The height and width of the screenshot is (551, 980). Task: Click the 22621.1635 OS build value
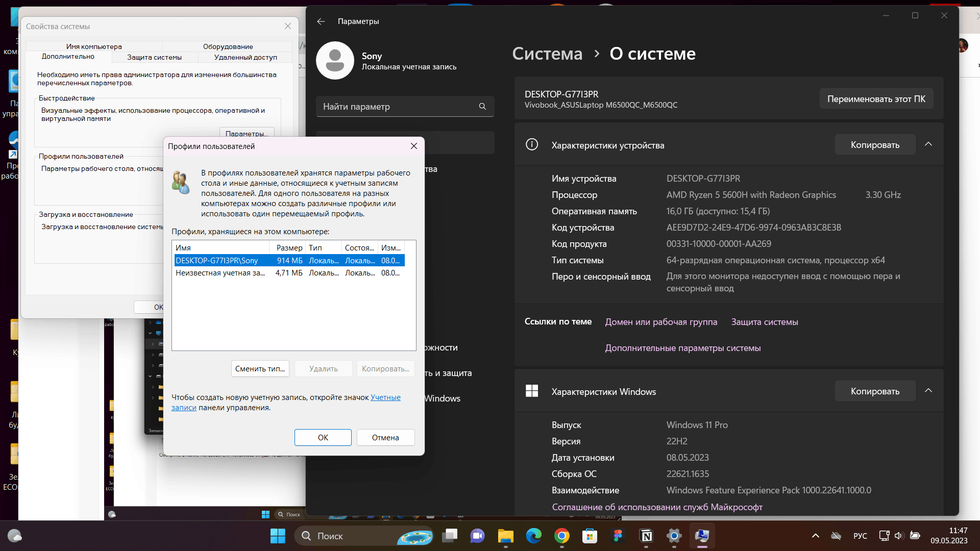pyautogui.click(x=688, y=474)
